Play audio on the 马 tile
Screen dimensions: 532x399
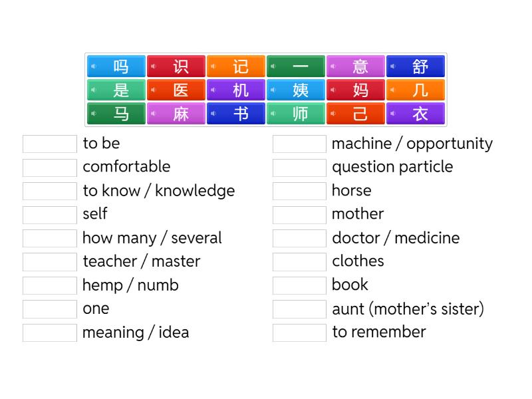click(94, 114)
